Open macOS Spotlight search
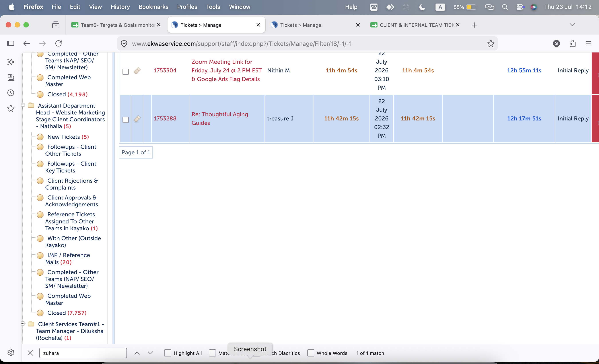The width and height of the screenshot is (599, 364). coord(505,7)
